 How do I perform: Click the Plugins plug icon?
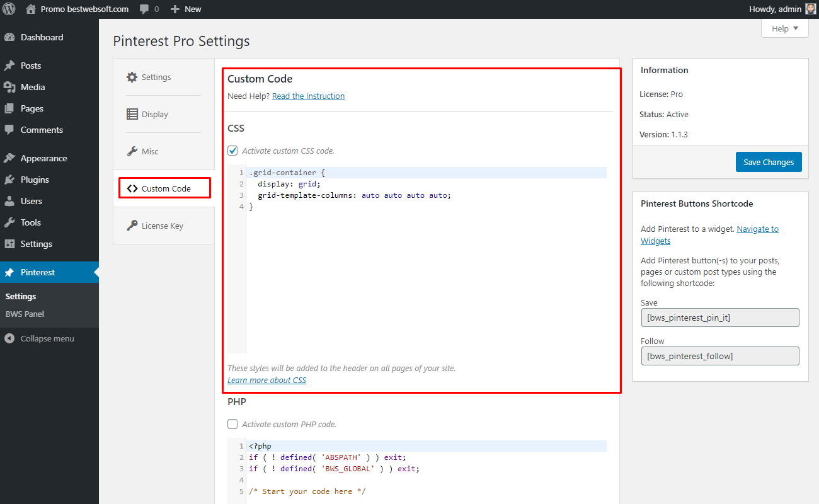click(9, 180)
